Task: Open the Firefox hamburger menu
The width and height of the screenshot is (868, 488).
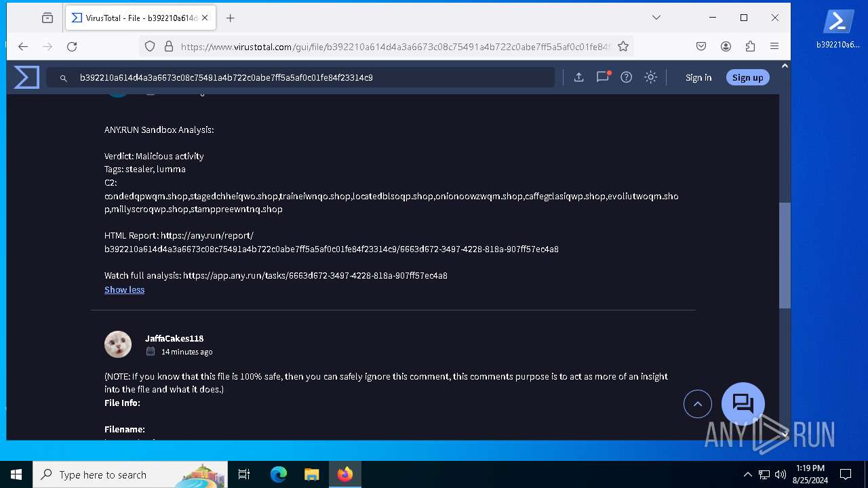Action: (774, 46)
